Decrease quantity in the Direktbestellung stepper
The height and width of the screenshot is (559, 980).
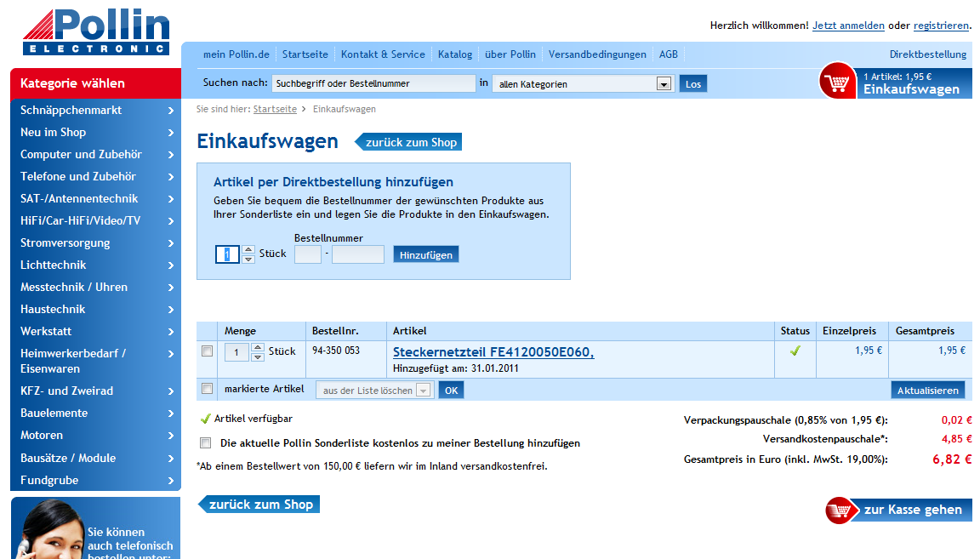point(248,259)
